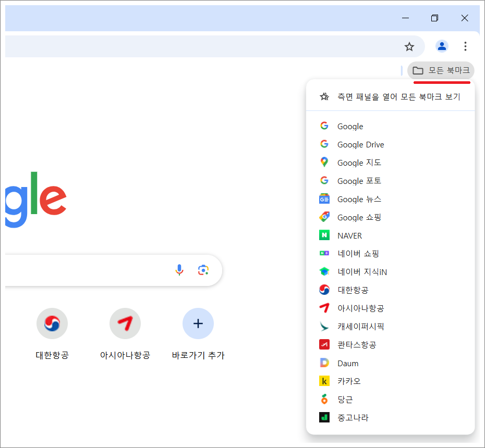Click the 바로가기 추가 plus button
The width and height of the screenshot is (485, 448).
[198, 323]
